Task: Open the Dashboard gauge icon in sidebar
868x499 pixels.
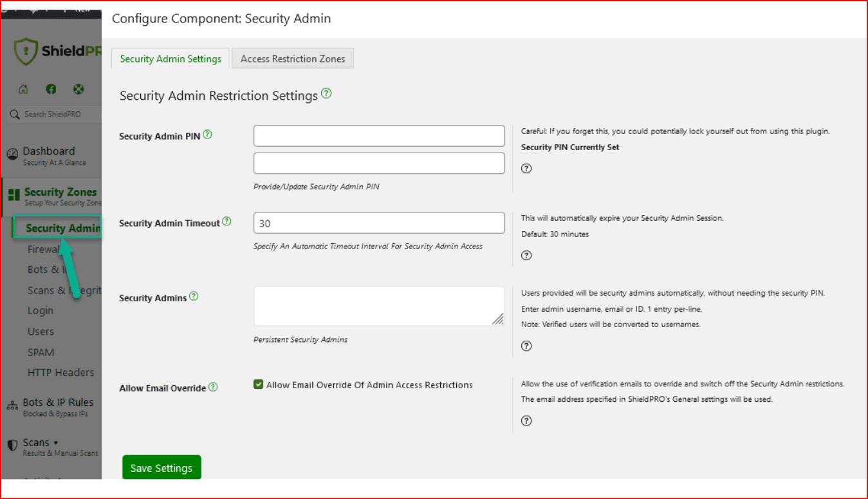Action: 12,155
